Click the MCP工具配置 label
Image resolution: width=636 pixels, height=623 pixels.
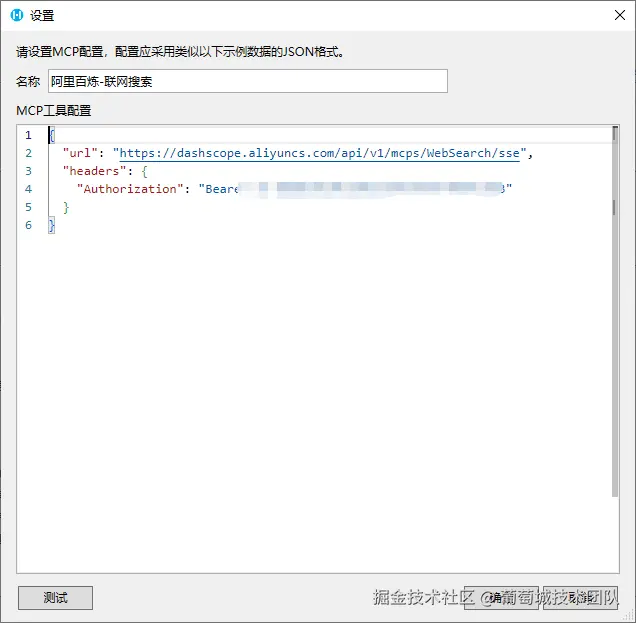54,110
